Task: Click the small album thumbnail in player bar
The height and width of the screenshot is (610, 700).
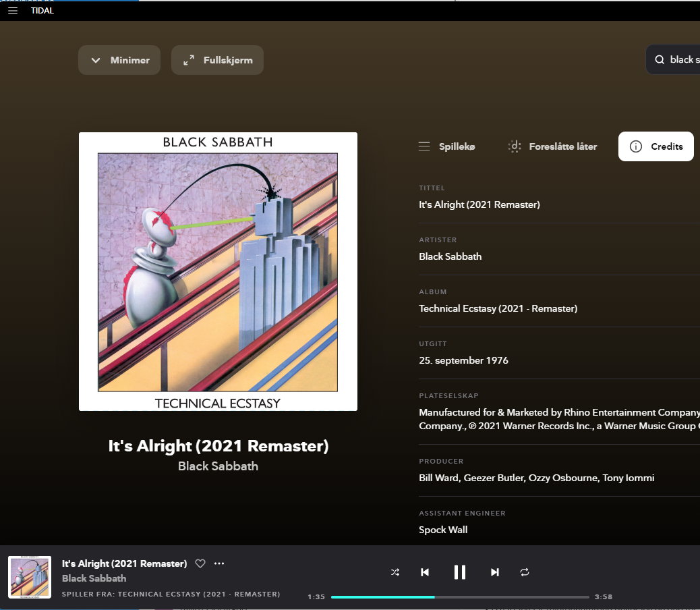Action: click(x=30, y=577)
